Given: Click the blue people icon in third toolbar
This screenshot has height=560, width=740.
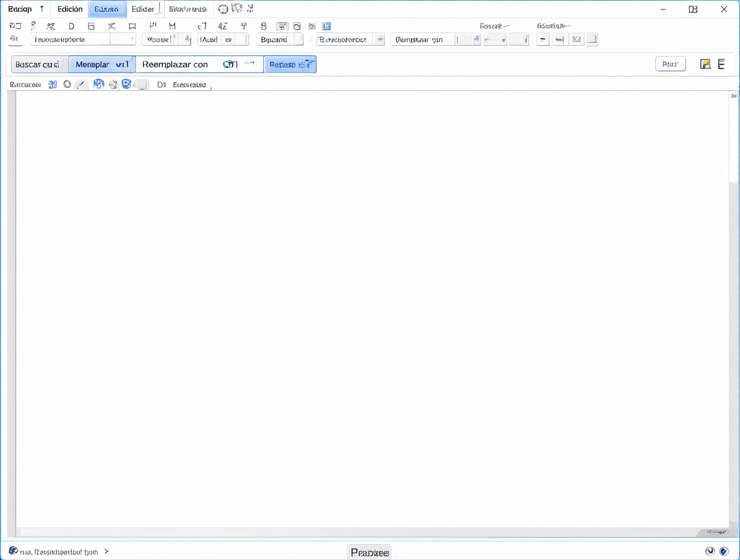Looking at the screenshot, I should point(52,84).
